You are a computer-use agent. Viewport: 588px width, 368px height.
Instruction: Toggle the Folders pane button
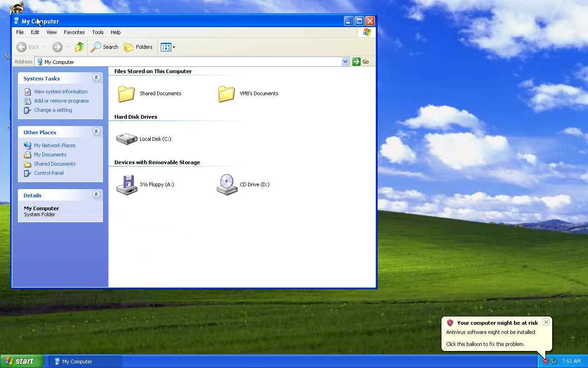coord(138,47)
